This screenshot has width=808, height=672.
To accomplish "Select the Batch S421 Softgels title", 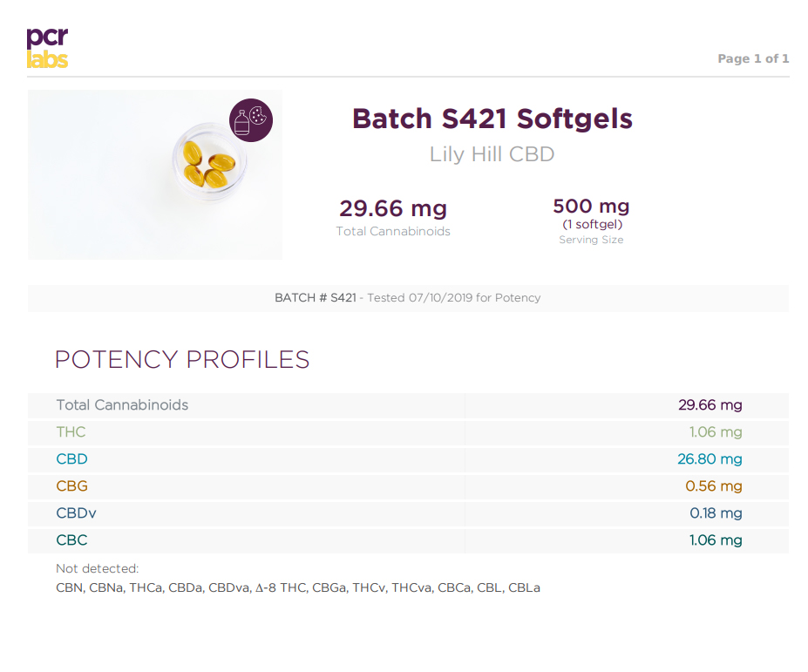I will point(492,119).
